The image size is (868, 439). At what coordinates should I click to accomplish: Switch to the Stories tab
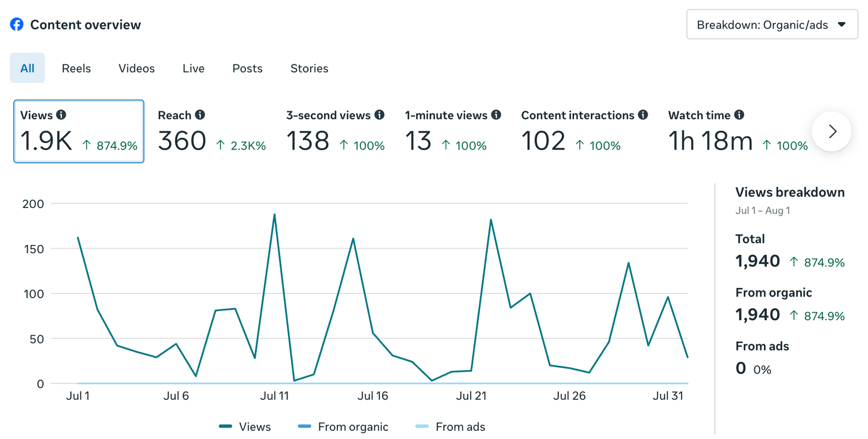(309, 68)
